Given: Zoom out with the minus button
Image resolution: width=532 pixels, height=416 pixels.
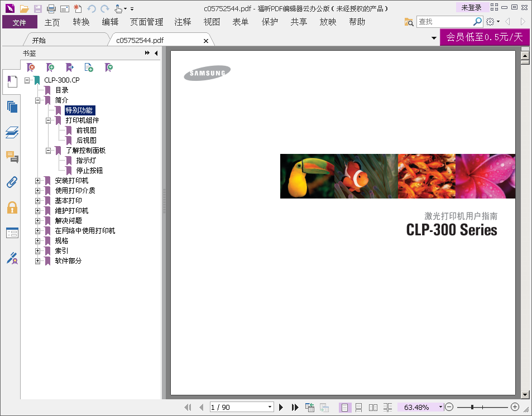Looking at the screenshot, I should point(448,407).
